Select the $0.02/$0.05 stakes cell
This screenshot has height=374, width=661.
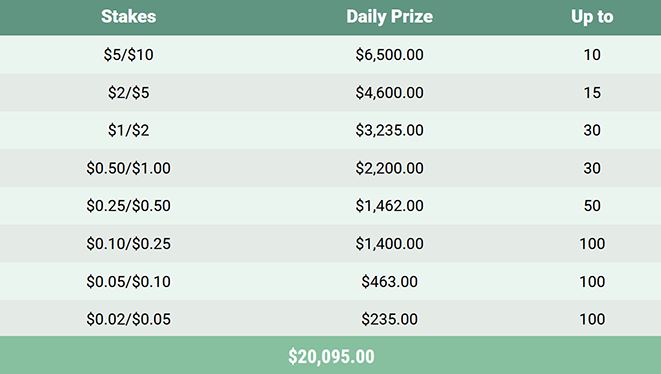click(129, 319)
